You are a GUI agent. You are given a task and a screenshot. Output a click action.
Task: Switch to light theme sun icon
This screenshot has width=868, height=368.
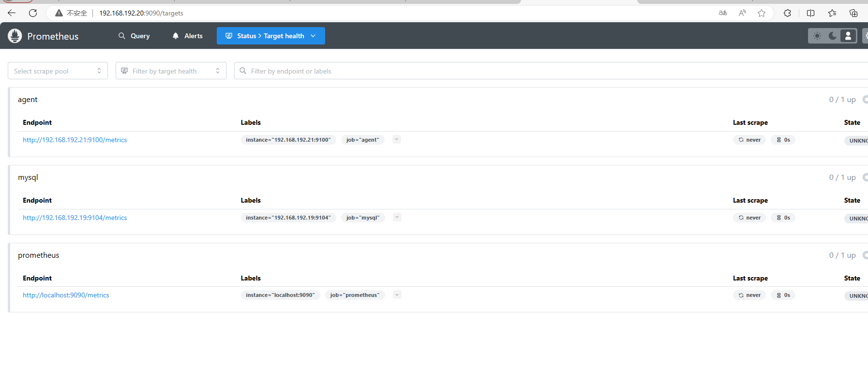(x=817, y=36)
